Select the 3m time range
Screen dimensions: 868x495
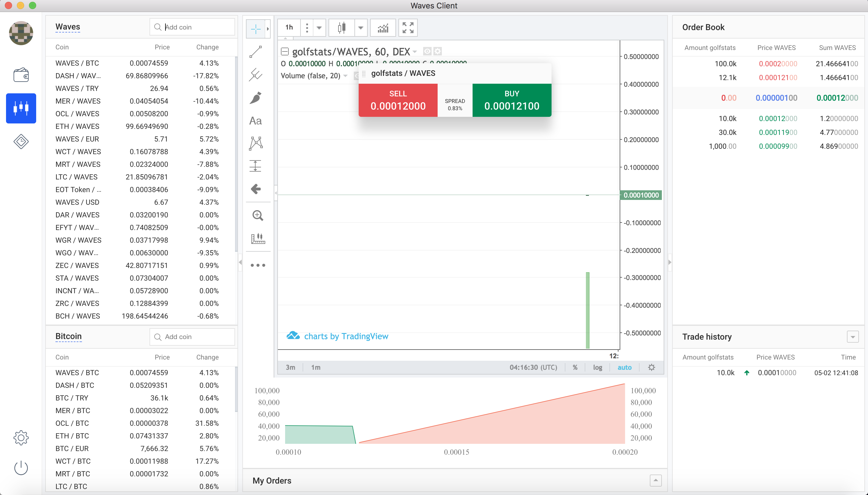coord(290,367)
